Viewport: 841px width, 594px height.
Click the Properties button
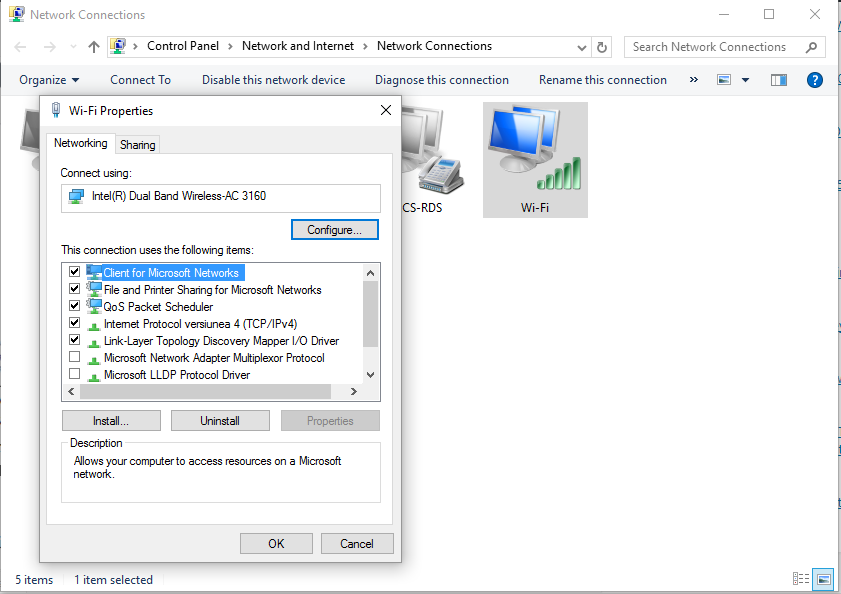point(330,421)
